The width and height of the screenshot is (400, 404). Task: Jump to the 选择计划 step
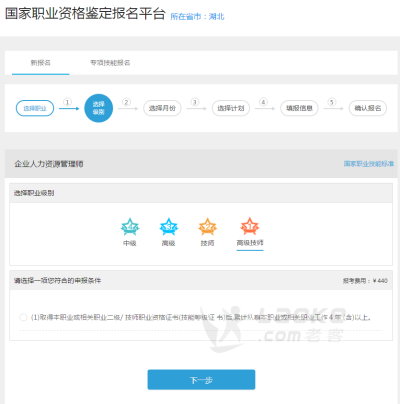pyautogui.click(x=231, y=108)
